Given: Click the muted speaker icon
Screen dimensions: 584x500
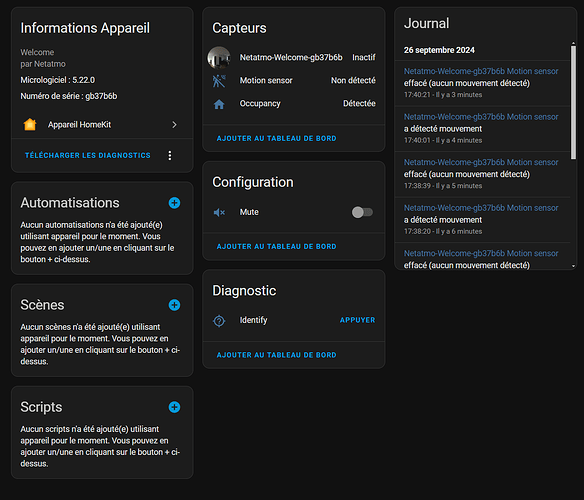Looking at the screenshot, I should (x=219, y=212).
